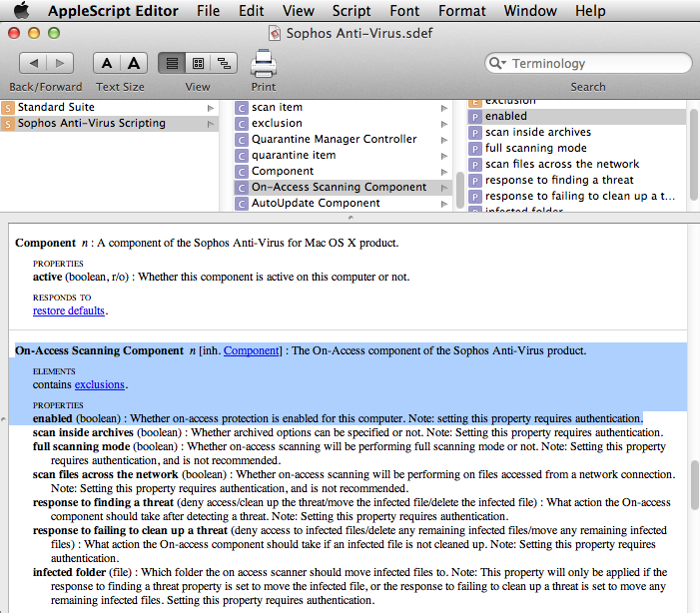700x613 pixels.
Task: Click the scan item class icon
Action: (x=242, y=108)
